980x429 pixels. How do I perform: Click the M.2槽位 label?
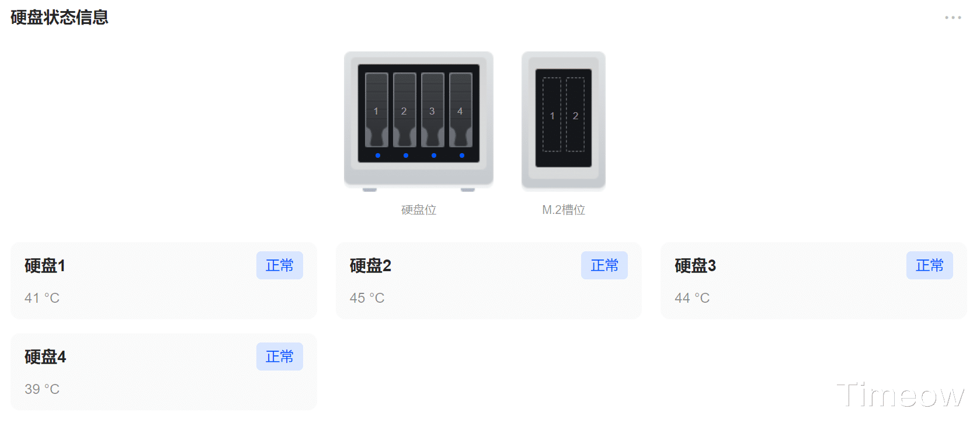tap(564, 210)
